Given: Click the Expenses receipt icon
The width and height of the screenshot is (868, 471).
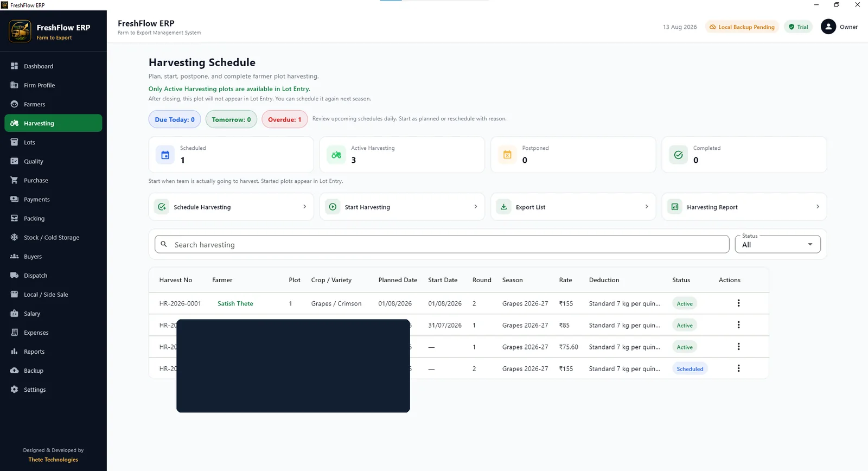Looking at the screenshot, I should [x=14, y=332].
